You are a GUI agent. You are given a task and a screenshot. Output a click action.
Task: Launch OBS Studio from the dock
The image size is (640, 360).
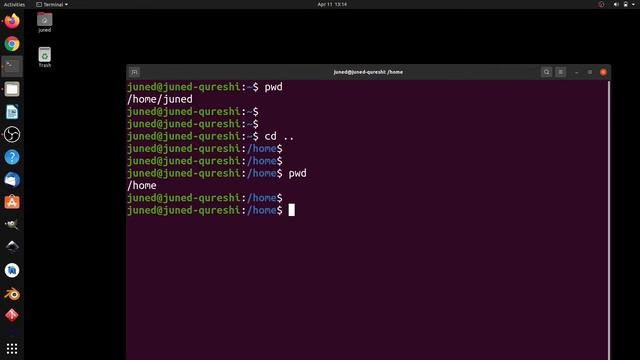pyautogui.click(x=12, y=134)
